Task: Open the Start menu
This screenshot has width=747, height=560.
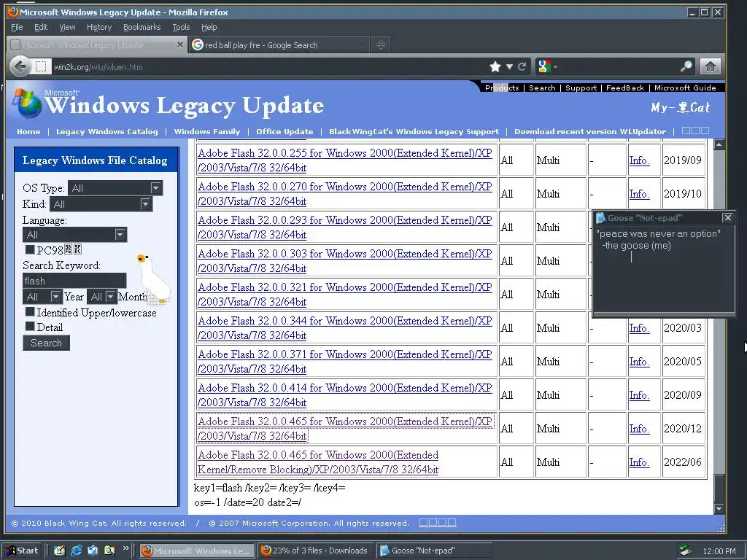Action: [22, 551]
